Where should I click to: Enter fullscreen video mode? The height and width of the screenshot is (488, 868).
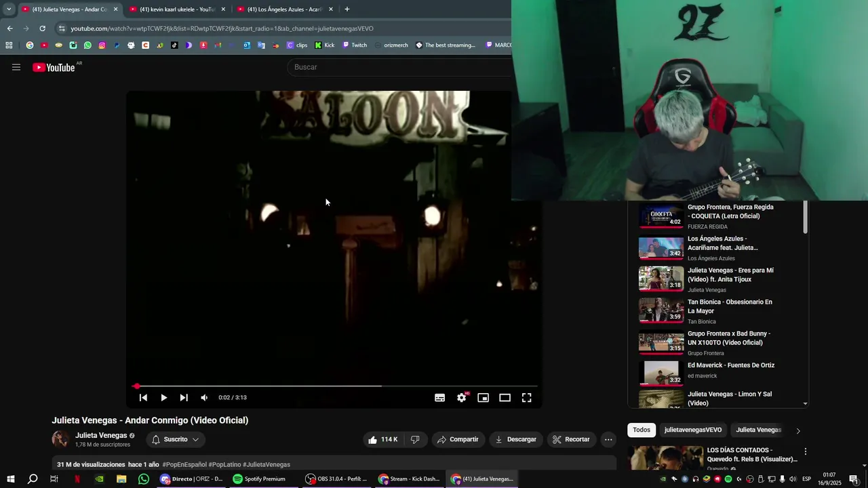coord(526,398)
